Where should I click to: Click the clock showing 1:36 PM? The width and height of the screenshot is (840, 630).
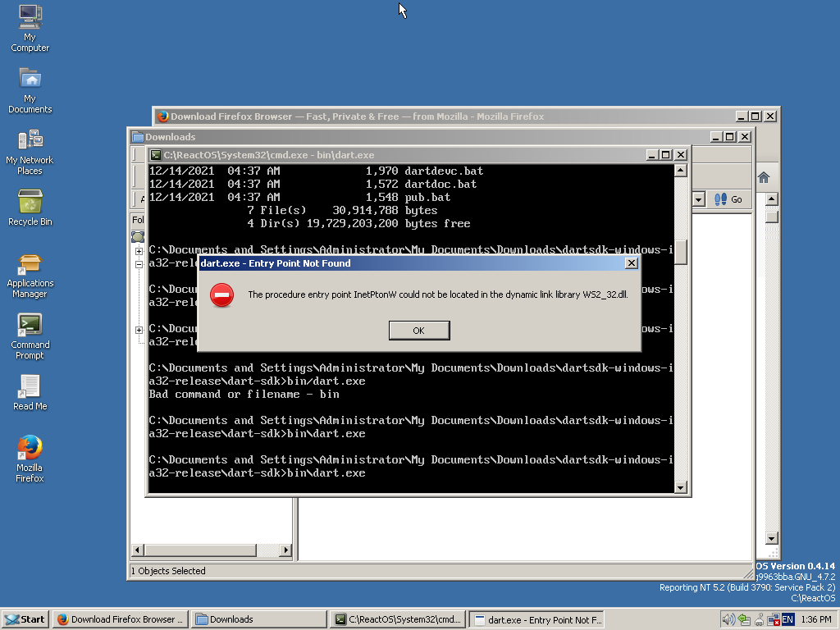[816, 620]
